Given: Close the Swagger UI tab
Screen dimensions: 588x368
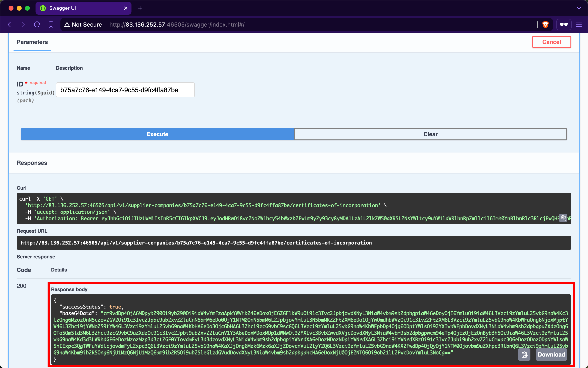Looking at the screenshot, I should [x=126, y=8].
